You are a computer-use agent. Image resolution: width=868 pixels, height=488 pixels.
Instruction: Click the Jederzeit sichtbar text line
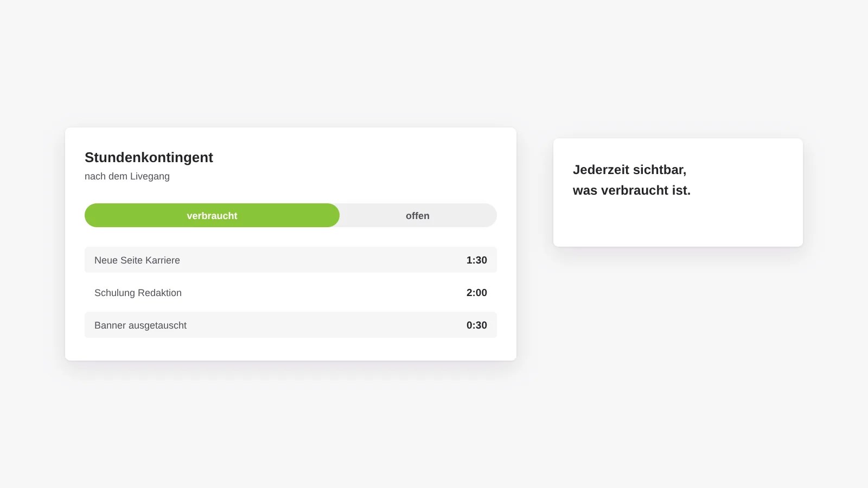[x=629, y=170]
